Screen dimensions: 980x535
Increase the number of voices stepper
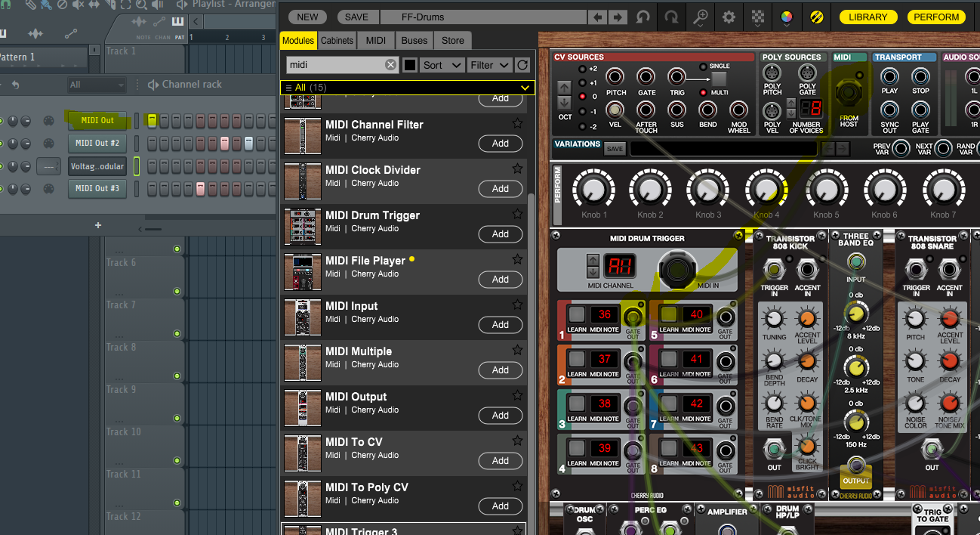coord(791,102)
